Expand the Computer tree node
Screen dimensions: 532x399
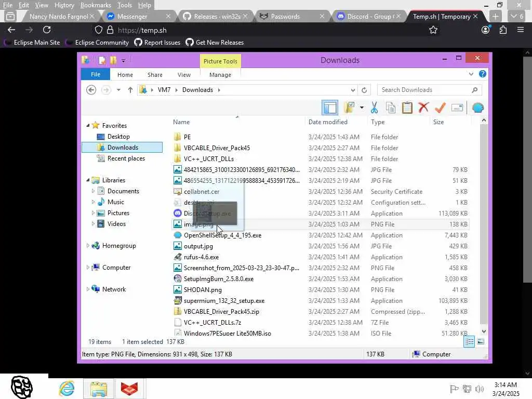88,268
